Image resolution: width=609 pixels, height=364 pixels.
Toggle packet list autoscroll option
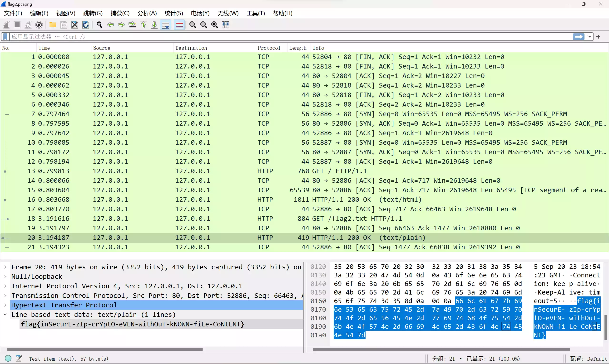[x=166, y=25]
